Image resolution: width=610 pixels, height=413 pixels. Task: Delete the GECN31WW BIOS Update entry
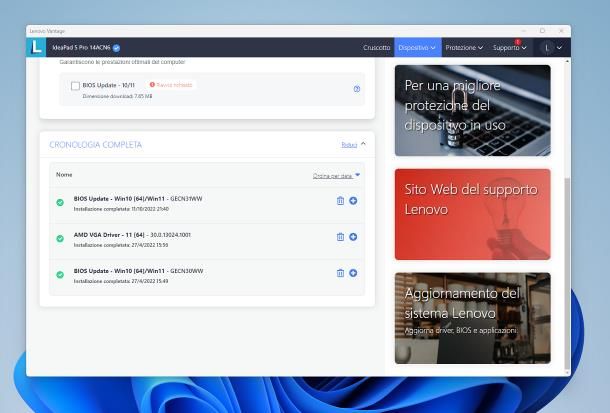click(x=340, y=201)
